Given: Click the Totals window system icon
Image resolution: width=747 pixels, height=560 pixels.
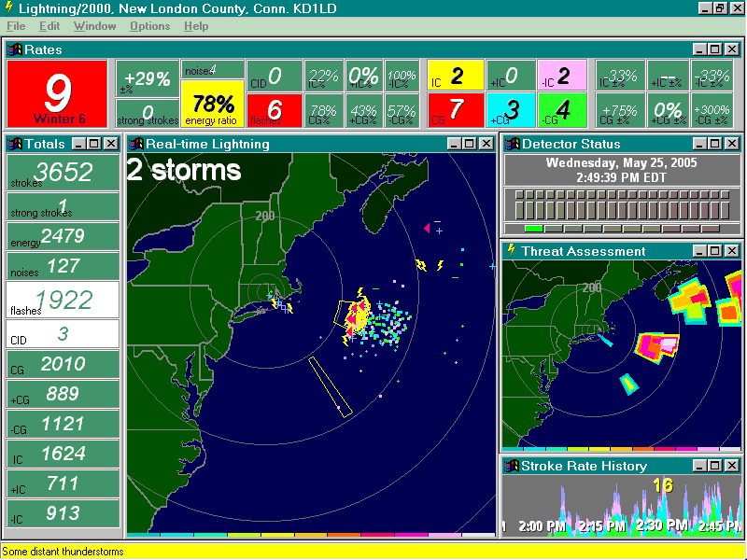Looking at the screenshot, I should click(15, 144).
